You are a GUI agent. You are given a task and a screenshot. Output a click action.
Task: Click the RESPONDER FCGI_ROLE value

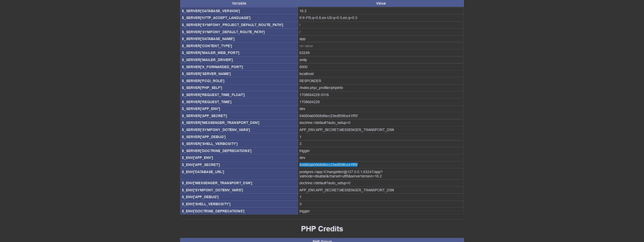click(x=310, y=81)
